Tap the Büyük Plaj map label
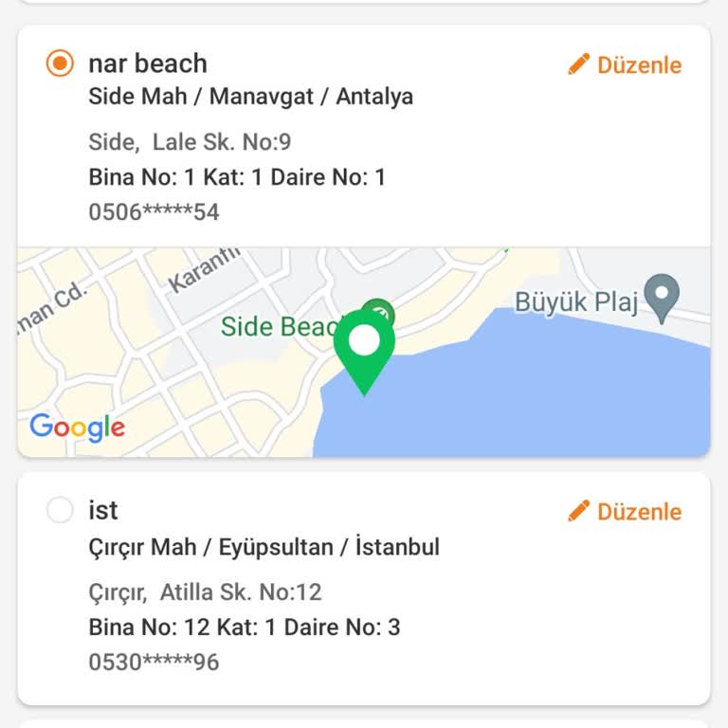The width and height of the screenshot is (728, 728). pos(576,302)
